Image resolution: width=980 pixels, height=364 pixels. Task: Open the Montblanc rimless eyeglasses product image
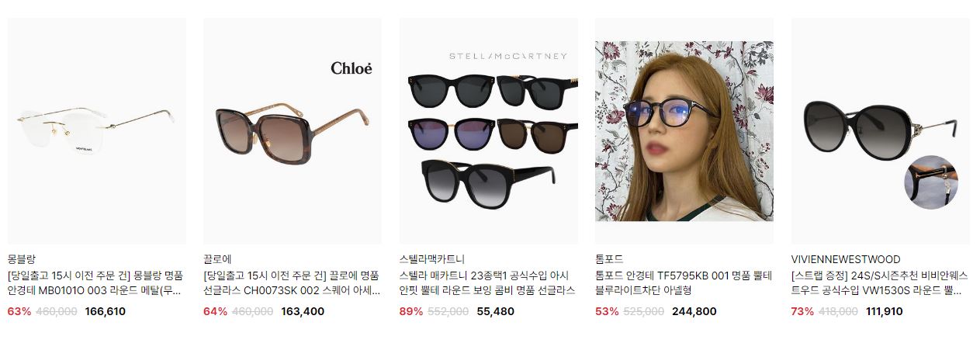(x=96, y=131)
